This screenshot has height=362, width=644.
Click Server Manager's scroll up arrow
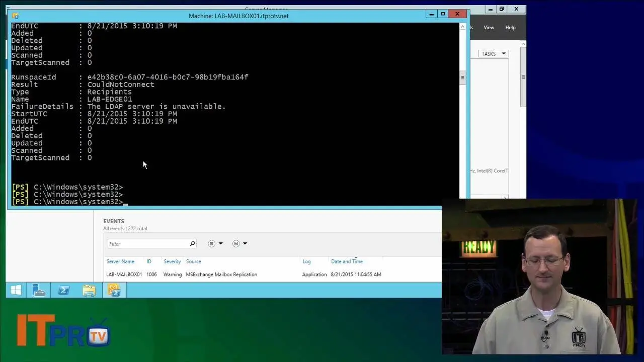coord(523,44)
